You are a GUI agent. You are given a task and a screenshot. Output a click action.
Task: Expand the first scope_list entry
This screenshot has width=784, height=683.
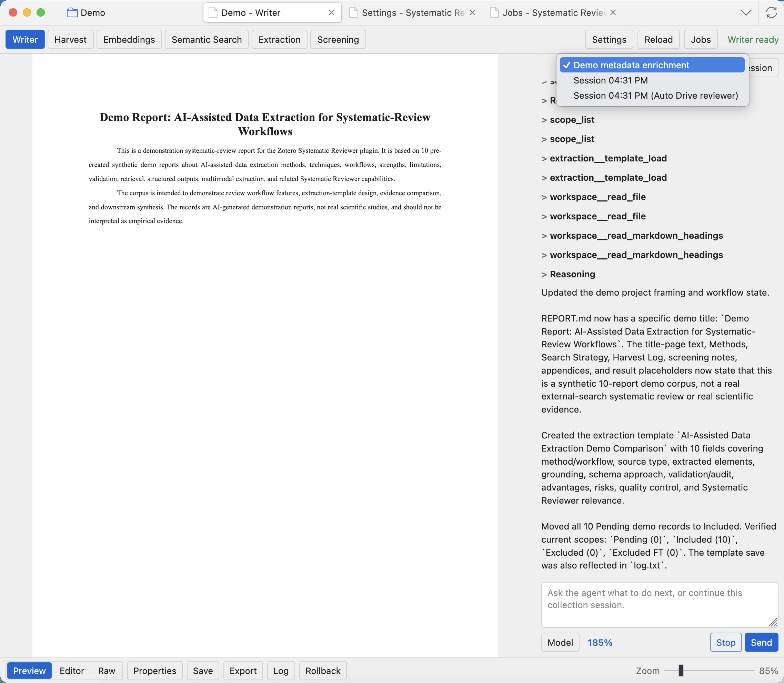(567, 120)
